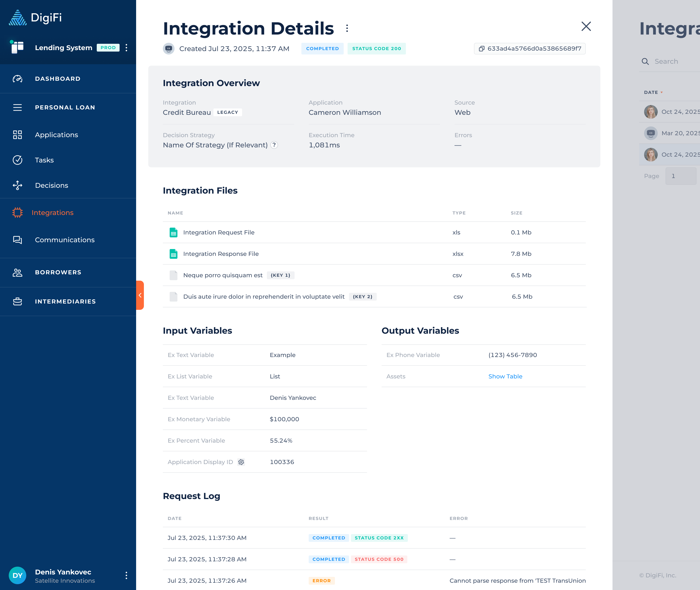Click the Communications chat icon

point(17,240)
